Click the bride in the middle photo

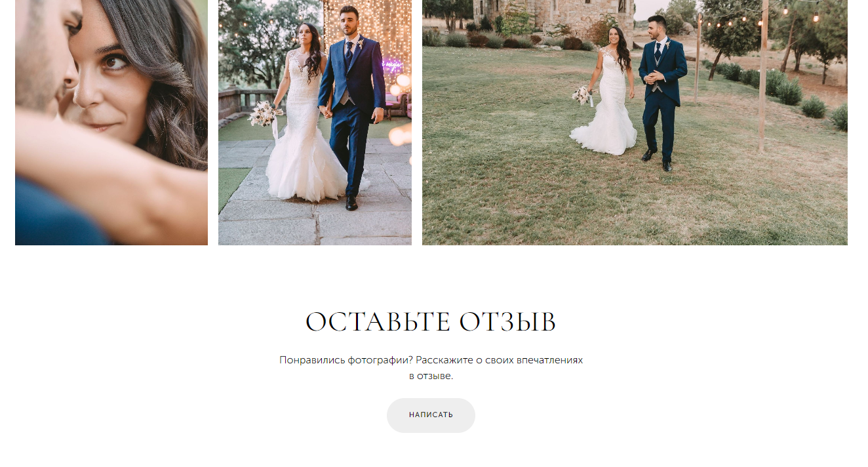point(304,118)
